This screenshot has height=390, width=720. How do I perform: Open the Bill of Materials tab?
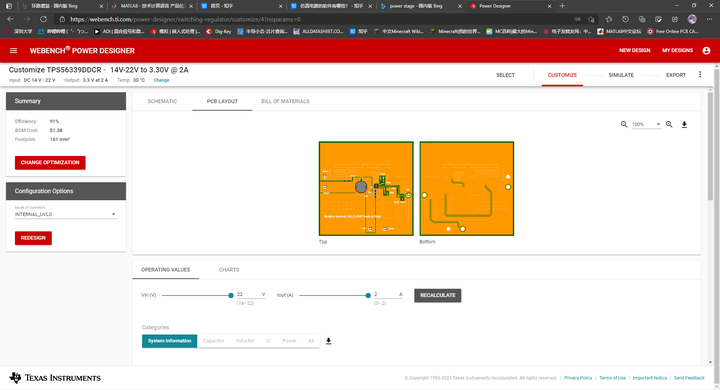click(285, 101)
